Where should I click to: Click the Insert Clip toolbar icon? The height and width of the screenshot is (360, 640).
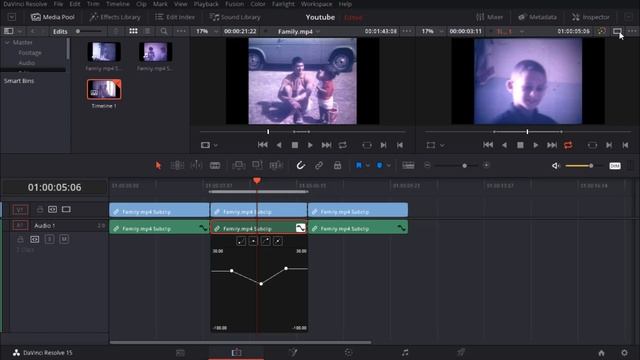[x=239, y=165]
